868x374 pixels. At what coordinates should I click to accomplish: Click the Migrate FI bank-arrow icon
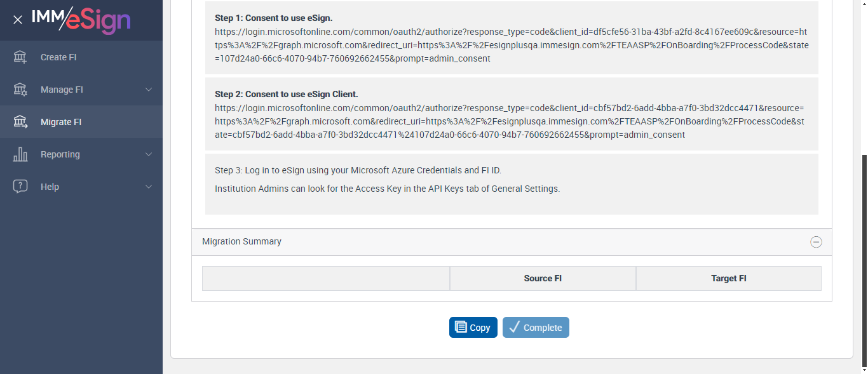point(20,122)
